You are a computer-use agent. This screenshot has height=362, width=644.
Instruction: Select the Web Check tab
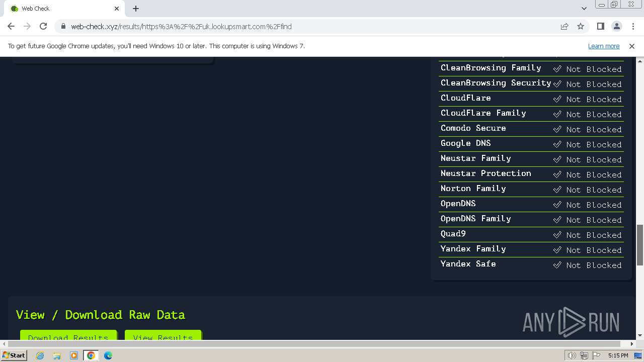[64, 9]
